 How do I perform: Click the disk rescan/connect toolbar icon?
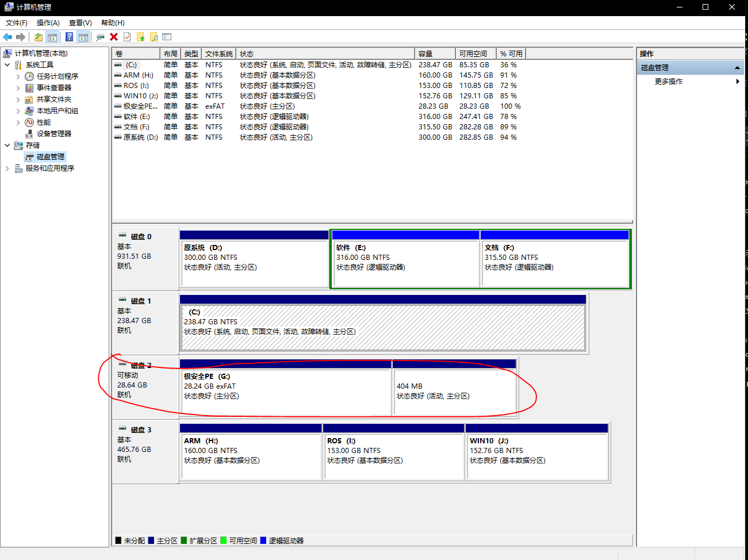point(100,37)
